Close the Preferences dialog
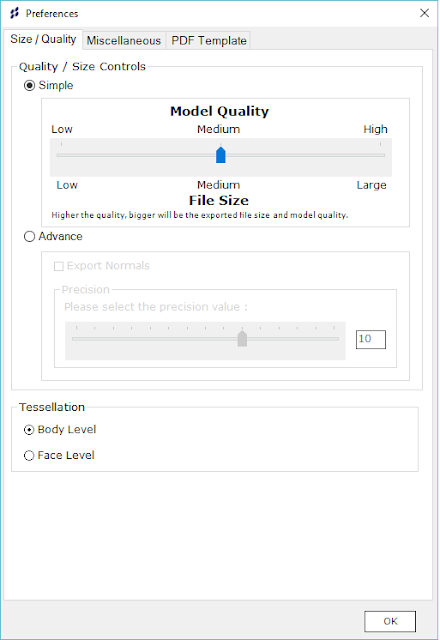 click(x=424, y=13)
